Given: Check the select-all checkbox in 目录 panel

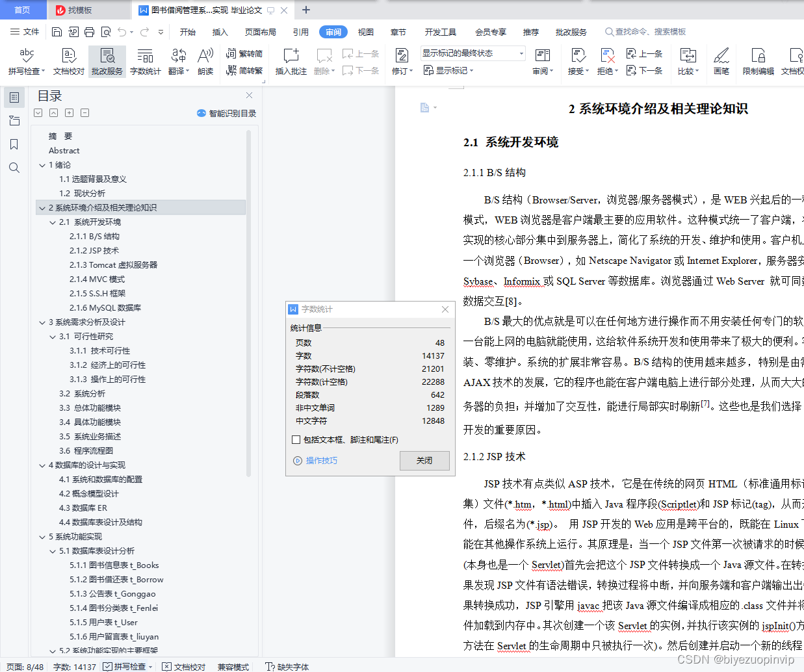Looking at the screenshot, I should point(38,112).
